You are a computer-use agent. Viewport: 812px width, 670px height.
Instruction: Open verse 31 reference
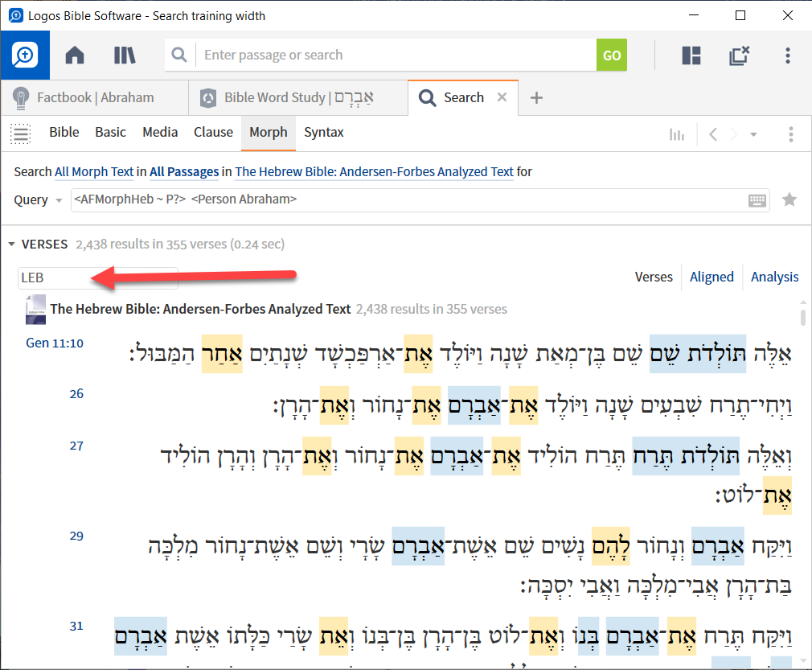(76, 626)
